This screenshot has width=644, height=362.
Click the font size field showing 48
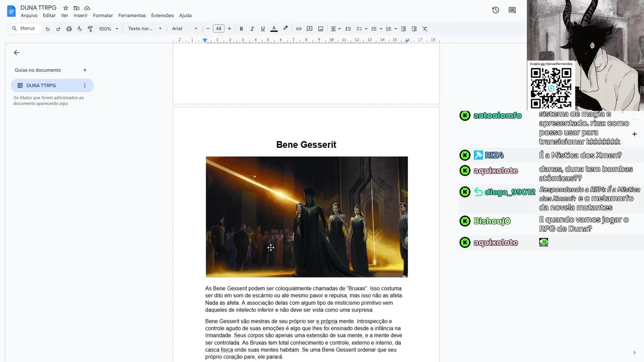(x=218, y=29)
